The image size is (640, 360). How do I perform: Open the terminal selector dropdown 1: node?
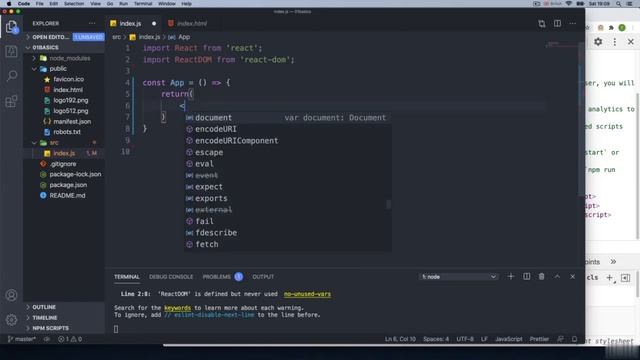(x=458, y=277)
